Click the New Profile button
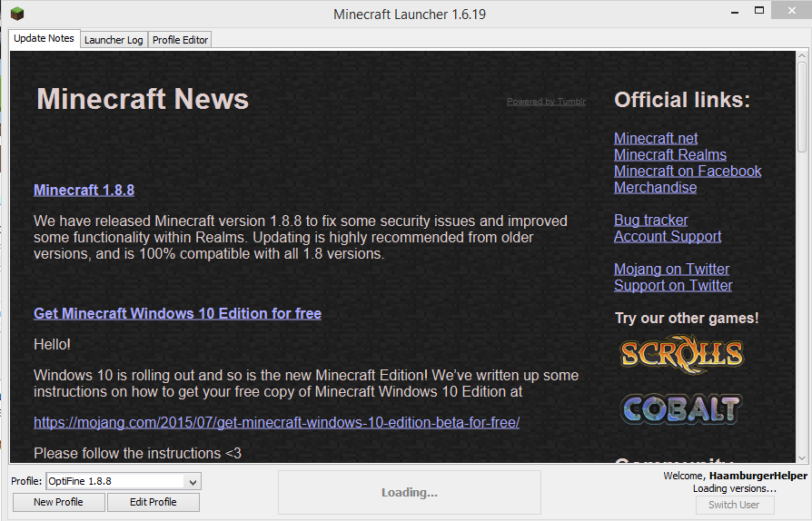Screen dimensions: 812x521 coord(58,502)
